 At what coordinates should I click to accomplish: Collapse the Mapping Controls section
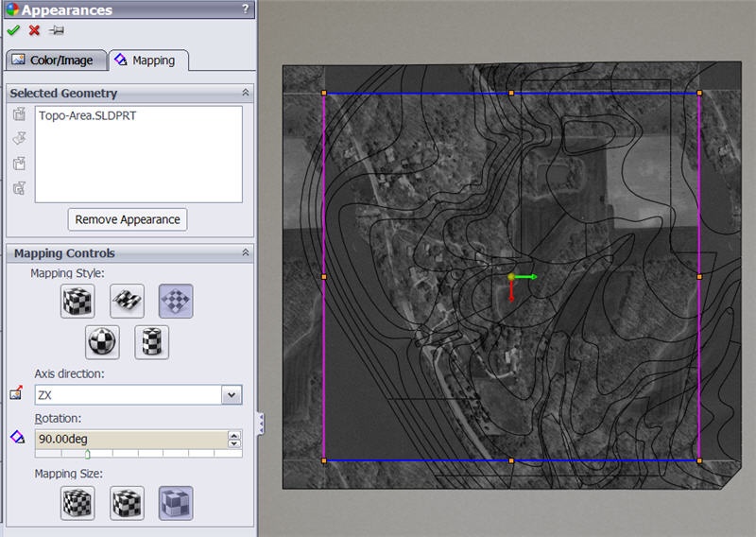[x=246, y=253]
